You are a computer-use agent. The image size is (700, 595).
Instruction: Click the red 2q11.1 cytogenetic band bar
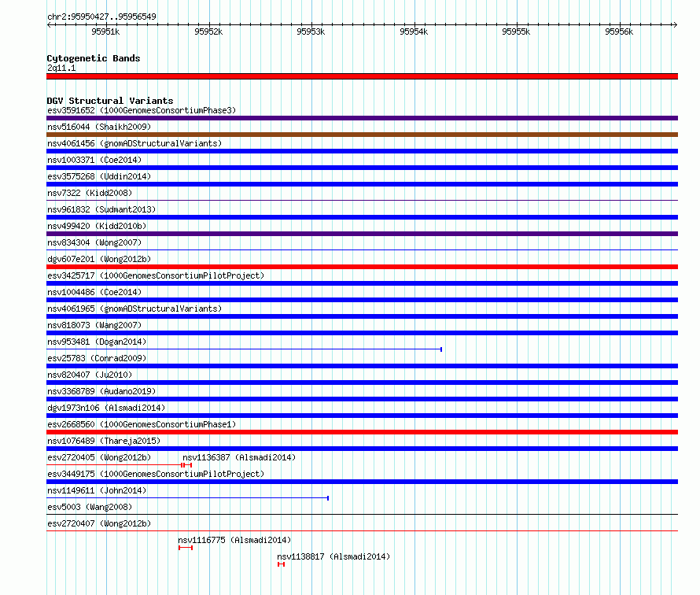(362, 76)
